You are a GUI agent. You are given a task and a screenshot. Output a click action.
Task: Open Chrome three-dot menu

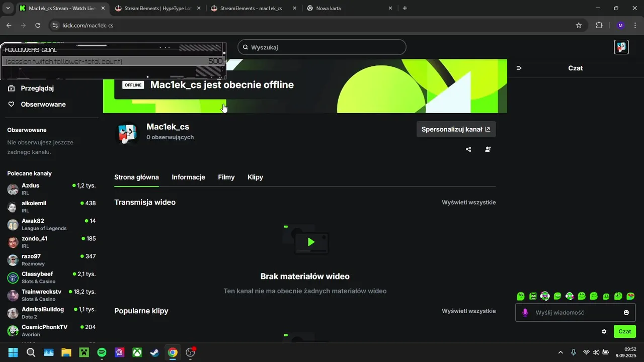coord(635,25)
